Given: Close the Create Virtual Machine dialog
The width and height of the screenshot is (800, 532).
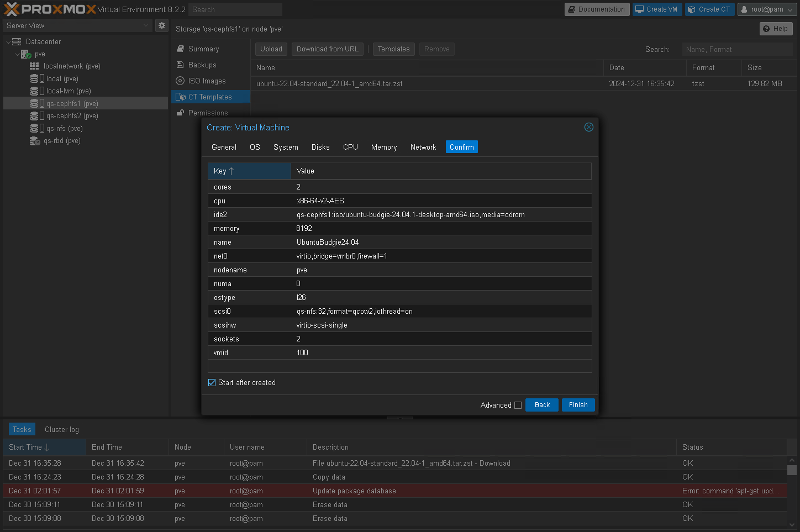Looking at the screenshot, I should click(589, 127).
